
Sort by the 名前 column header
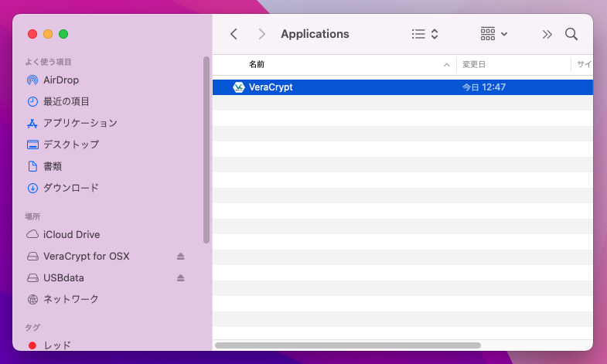click(x=257, y=65)
